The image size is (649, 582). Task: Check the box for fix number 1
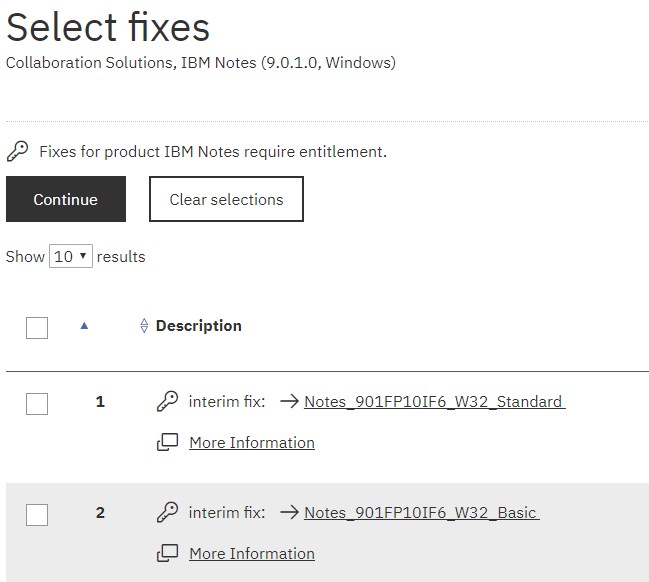(x=37, y=404)
